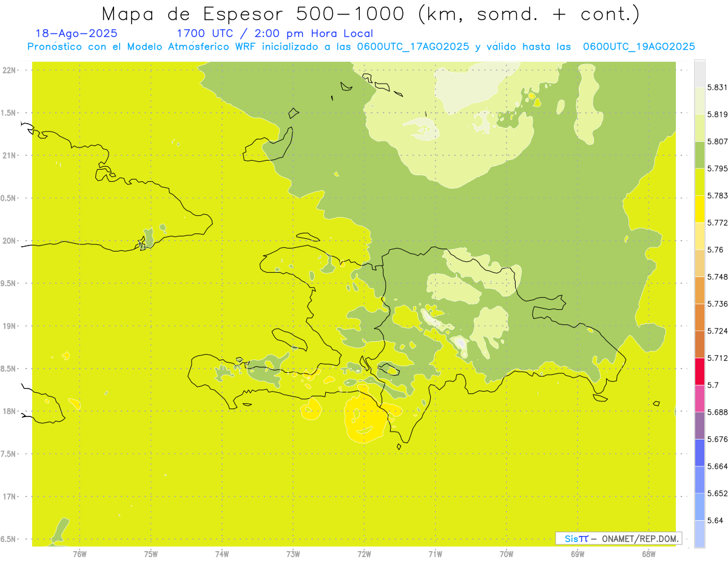Viewport: 728px width, 562px height.
Task: Click the legend value 5.807
Action: pyautogui.click(x=717, y=141)
